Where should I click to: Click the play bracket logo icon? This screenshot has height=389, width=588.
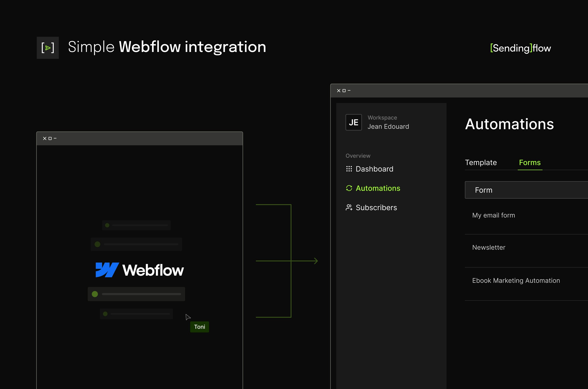point(48,48)
